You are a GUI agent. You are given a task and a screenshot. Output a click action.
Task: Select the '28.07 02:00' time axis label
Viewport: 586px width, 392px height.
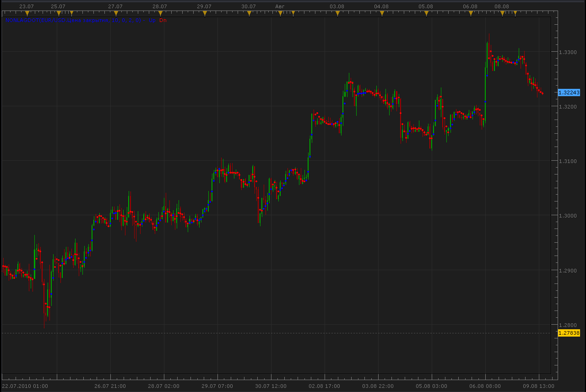[164, 386]
